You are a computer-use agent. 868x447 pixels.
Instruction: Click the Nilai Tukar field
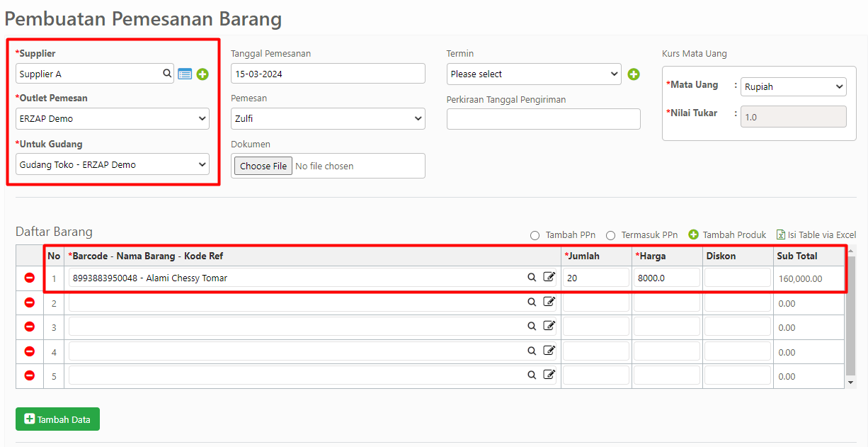pyautogui.click(x=794, y=117)
